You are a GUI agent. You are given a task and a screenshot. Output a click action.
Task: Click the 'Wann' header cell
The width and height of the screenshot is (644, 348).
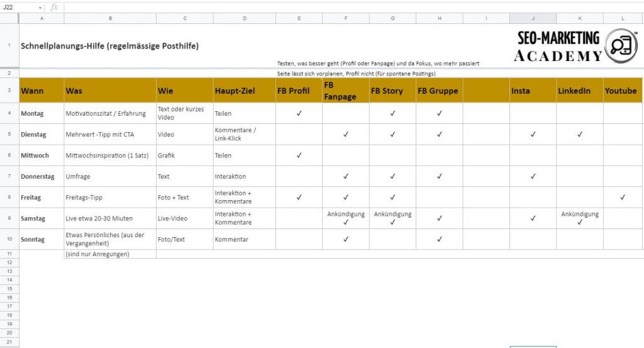42,91
